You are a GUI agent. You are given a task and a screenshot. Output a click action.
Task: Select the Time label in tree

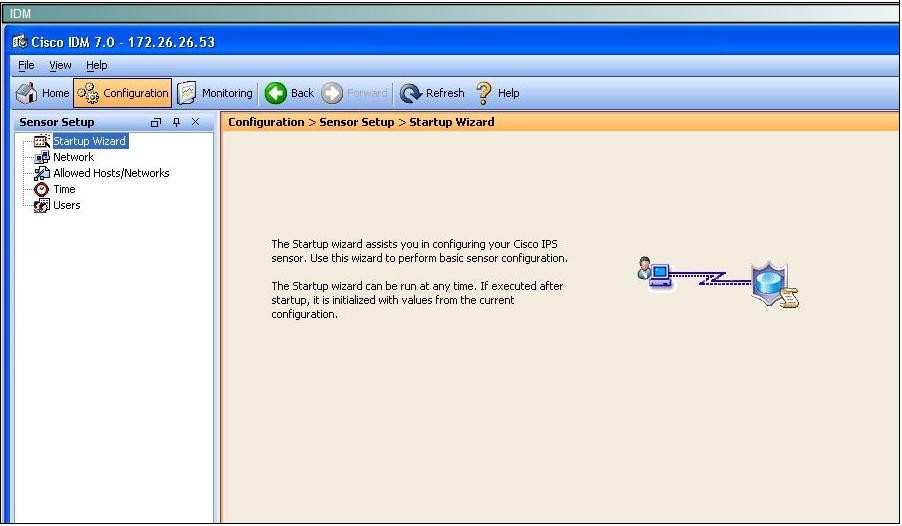[64, 189]
